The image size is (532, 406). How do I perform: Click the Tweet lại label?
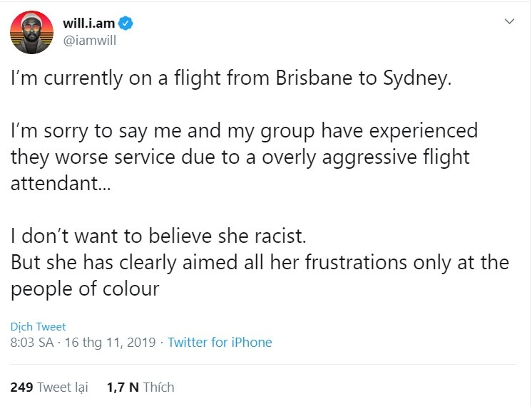pyautogui.click(x=63, y=387)
